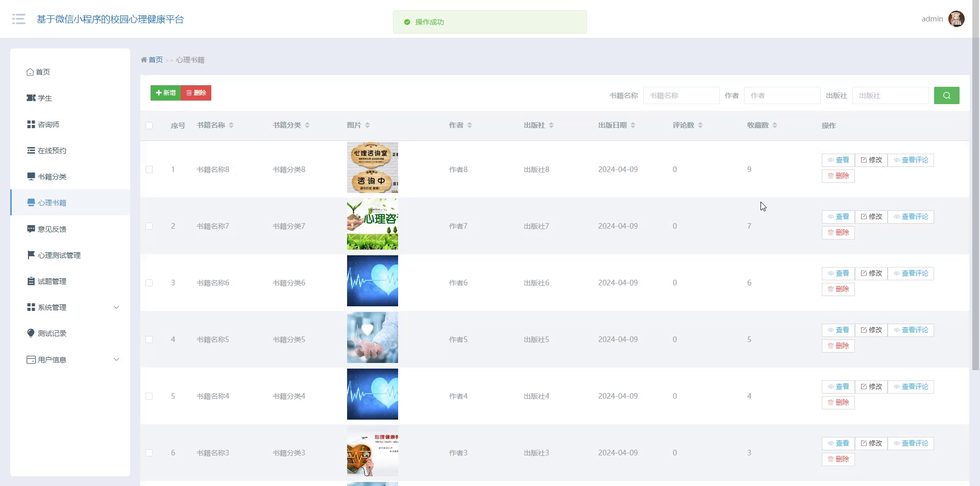Screen dimensions: 980x486
Task: Sort by 收藏数 column arrows
Action: [775, 125]
